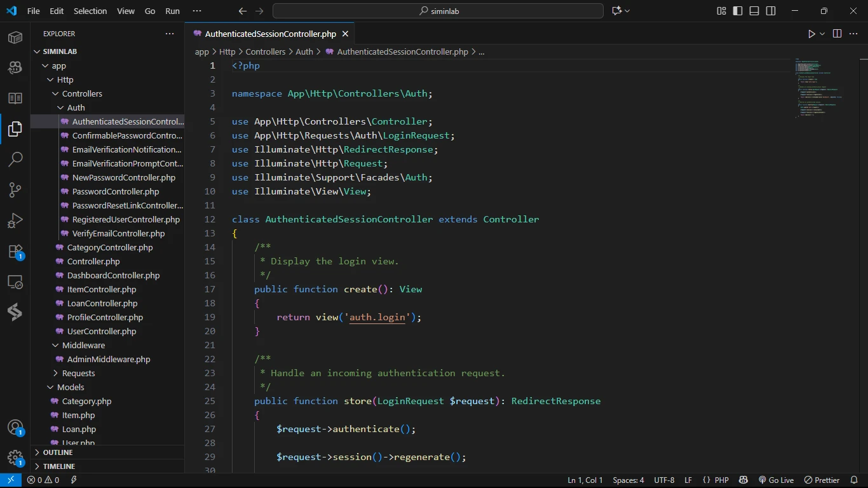The width and height of the screenshot is (868, 488).
Task: Expand the OUTLINE section
Action: (x=58, y=452)
